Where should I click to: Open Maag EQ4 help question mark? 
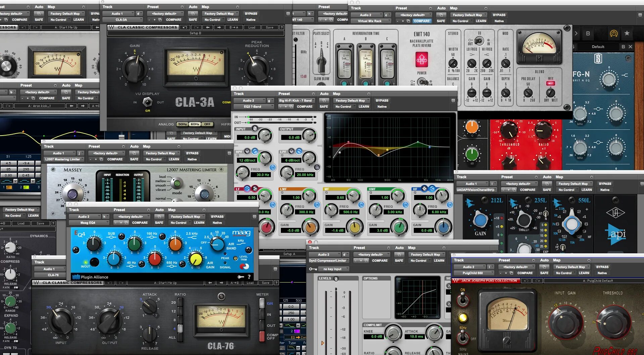click(x=249, y=277)
